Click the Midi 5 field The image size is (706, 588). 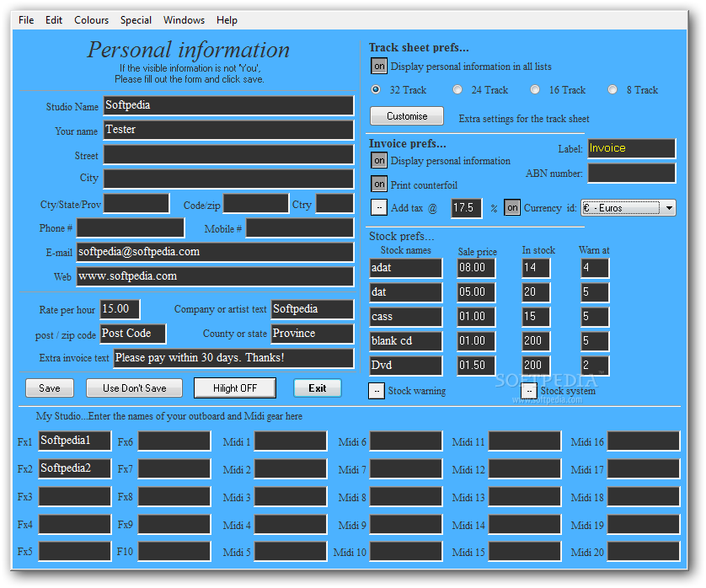pyautogui.click(x=291, y=552)
